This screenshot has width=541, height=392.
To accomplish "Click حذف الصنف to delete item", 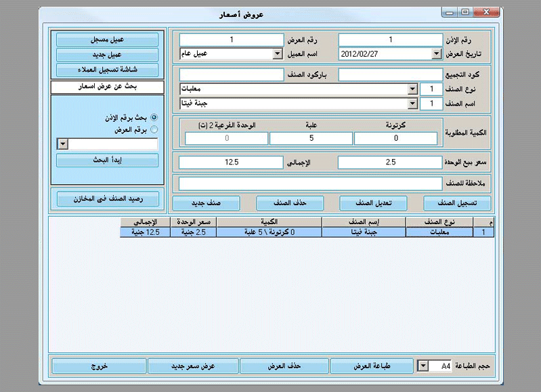I will pyautogui.click(x=290, y=203).
